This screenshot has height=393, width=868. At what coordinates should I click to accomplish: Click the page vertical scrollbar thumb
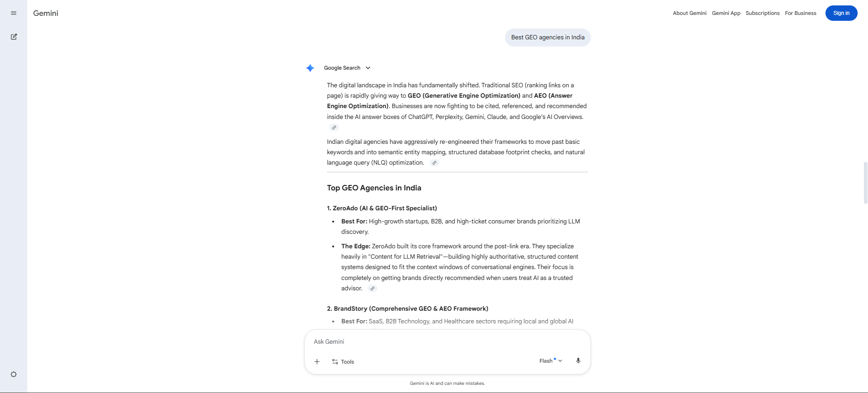tap(865, 183)
